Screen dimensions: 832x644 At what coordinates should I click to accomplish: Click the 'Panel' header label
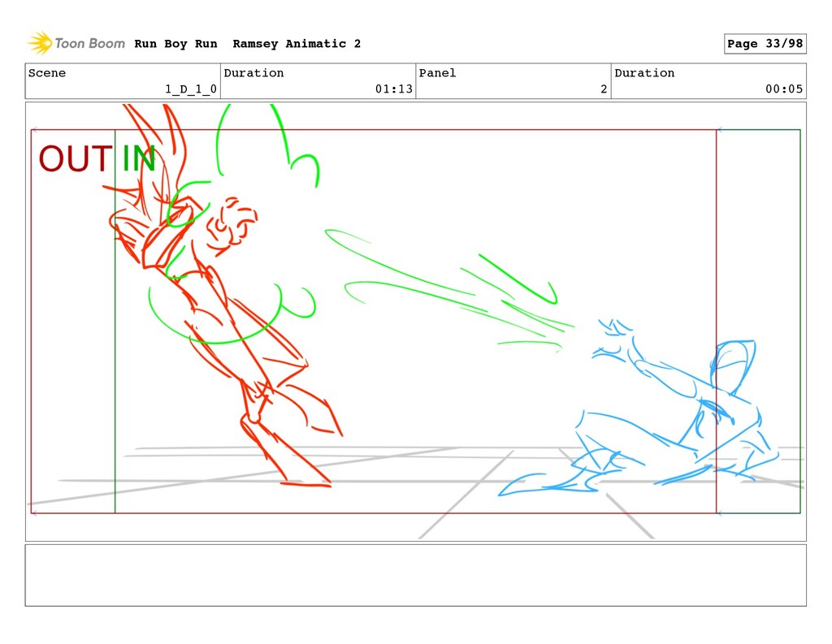click(x=437, y=72)
